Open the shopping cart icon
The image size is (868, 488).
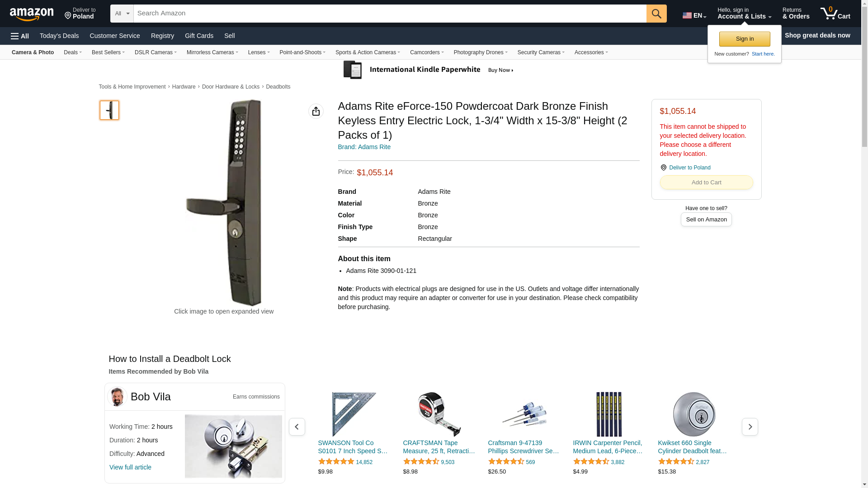835,14
